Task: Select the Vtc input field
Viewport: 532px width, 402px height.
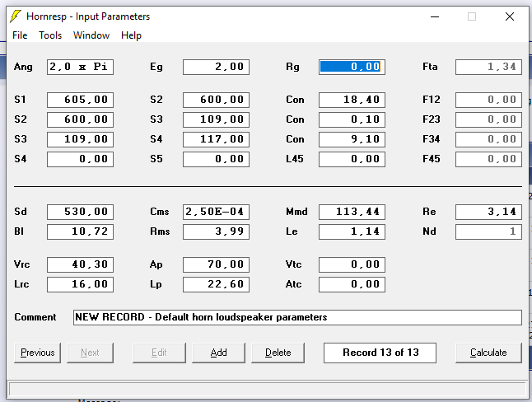Action: coord(352,264)
